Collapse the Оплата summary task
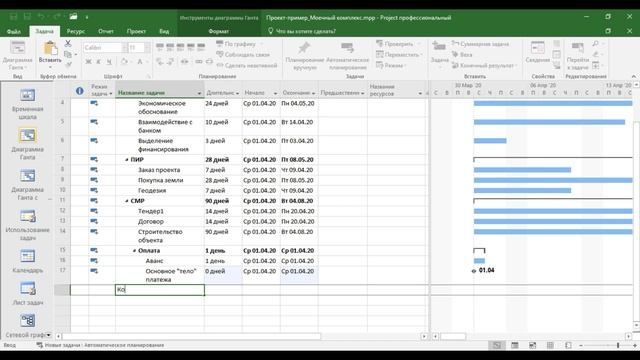The width and height of the screenshot is (640, 360). 134,251
